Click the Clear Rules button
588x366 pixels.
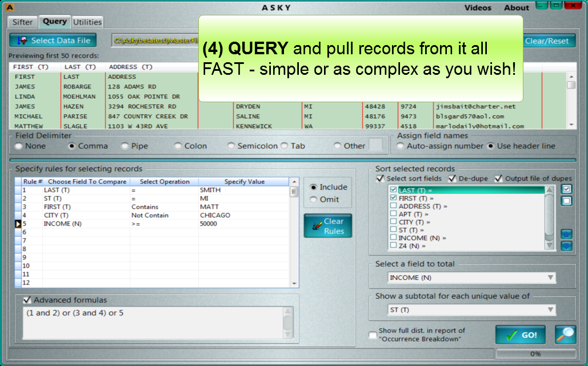pyautogui.click(x=328, y=226)
